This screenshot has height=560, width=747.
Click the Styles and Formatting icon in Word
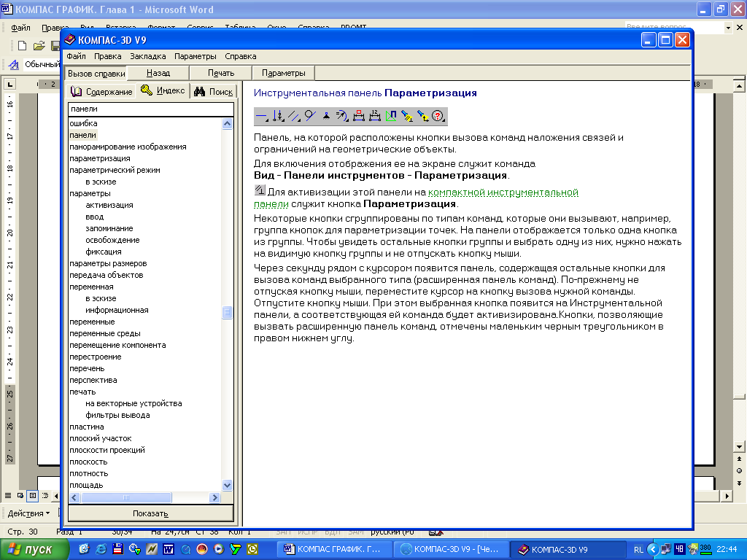14,64
